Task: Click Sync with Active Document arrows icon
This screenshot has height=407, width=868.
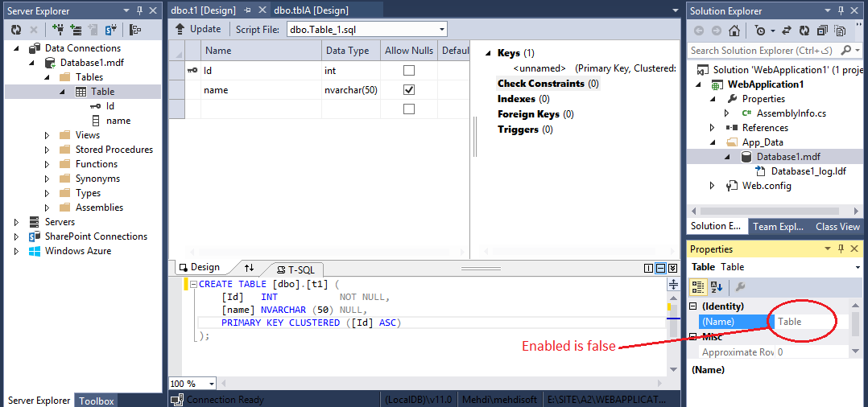Action: [x=788, y=31]
